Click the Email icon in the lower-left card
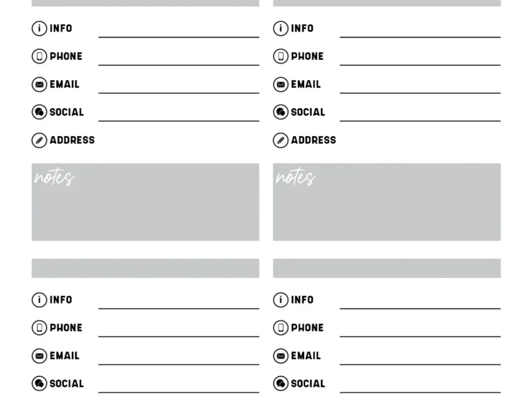This screenshot has width=532, height=399. pos(39,356)
